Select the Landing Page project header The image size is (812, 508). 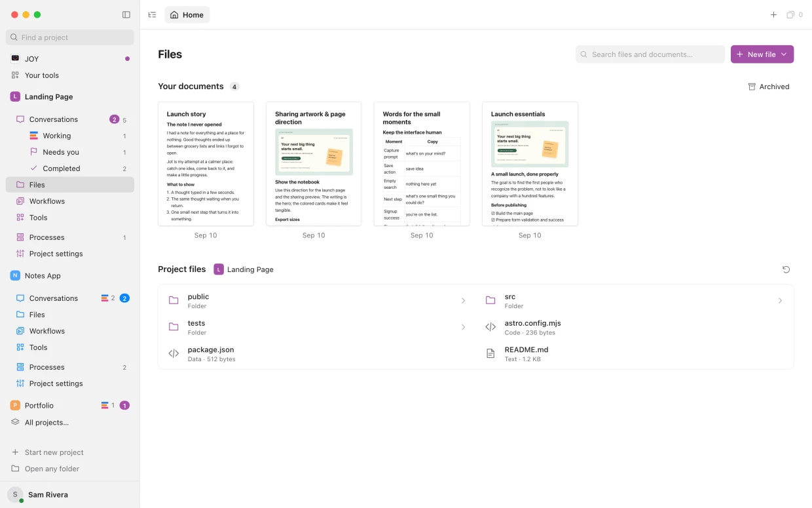[70, 96]
